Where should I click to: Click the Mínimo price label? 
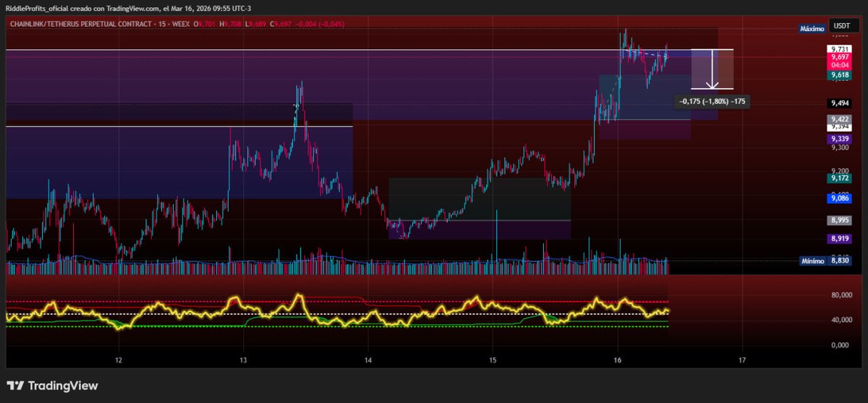point(812,260)
